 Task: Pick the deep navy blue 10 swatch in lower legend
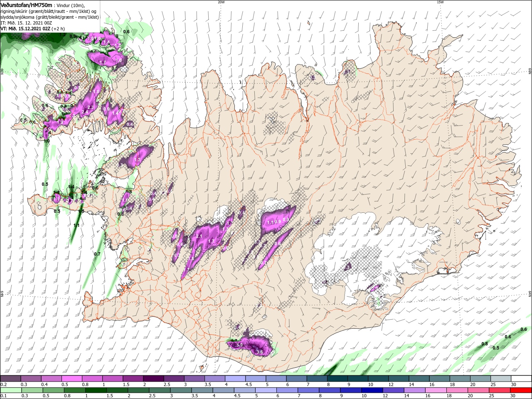pos(372,390)
